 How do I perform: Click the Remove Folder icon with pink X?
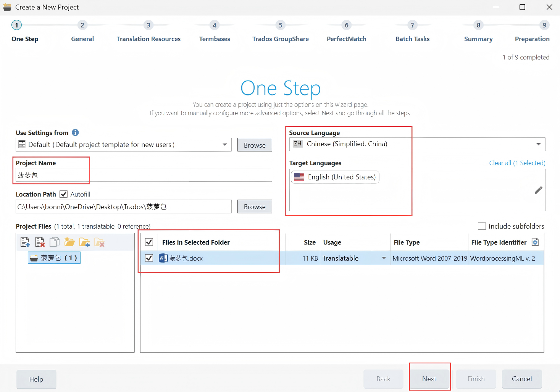point(99,242)
